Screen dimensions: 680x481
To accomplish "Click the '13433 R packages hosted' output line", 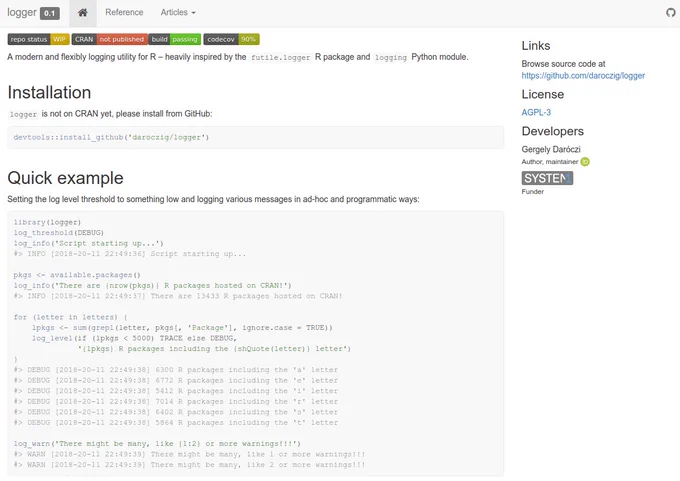I will click(178, 296).
